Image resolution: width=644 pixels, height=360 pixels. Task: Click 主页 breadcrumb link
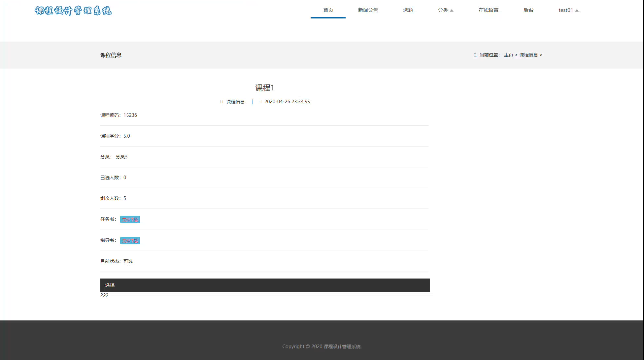pos(508,55)
